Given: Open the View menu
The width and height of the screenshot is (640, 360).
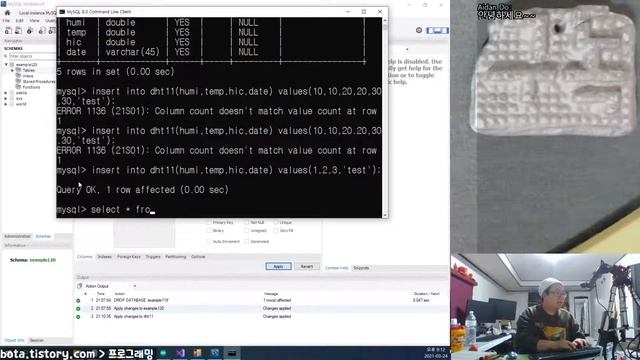Looking at the screenshot, I should 35,20.
